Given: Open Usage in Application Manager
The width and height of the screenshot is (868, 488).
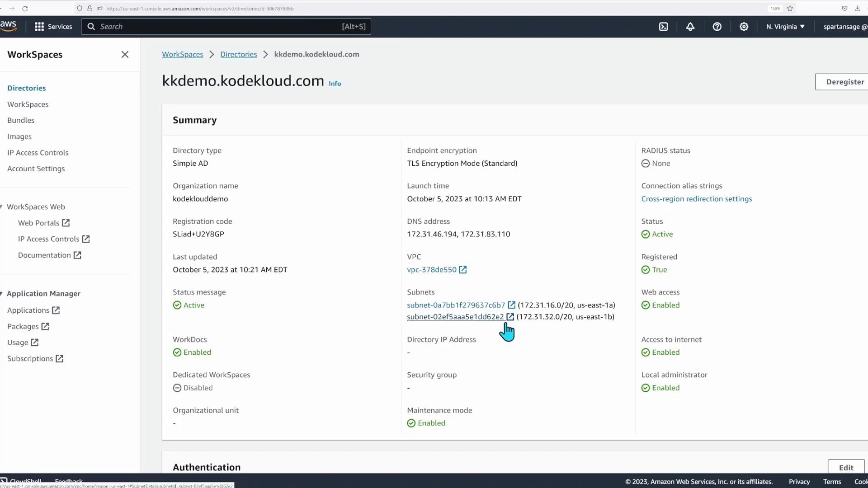Looking at the screenshot, I should (x=23, y=343).
